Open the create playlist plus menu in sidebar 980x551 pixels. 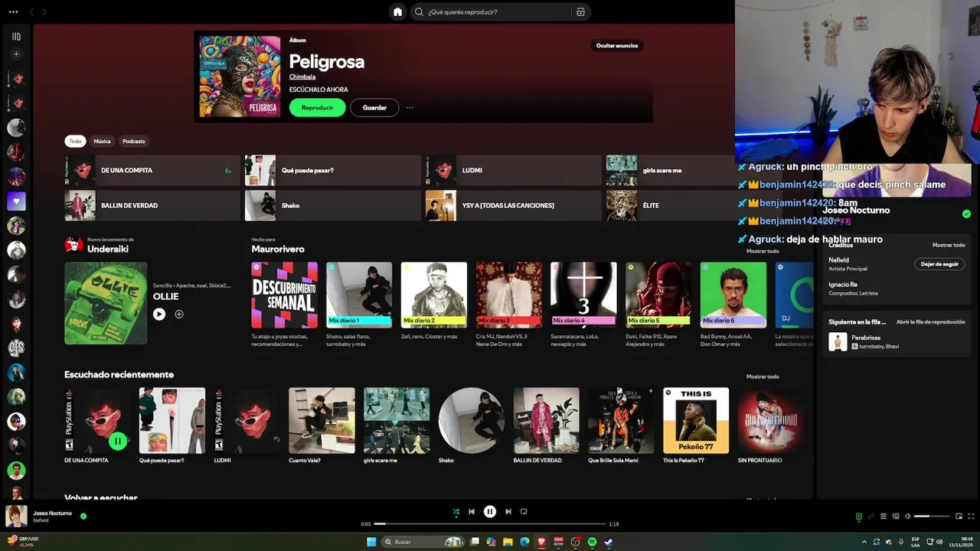coord(16,54)
